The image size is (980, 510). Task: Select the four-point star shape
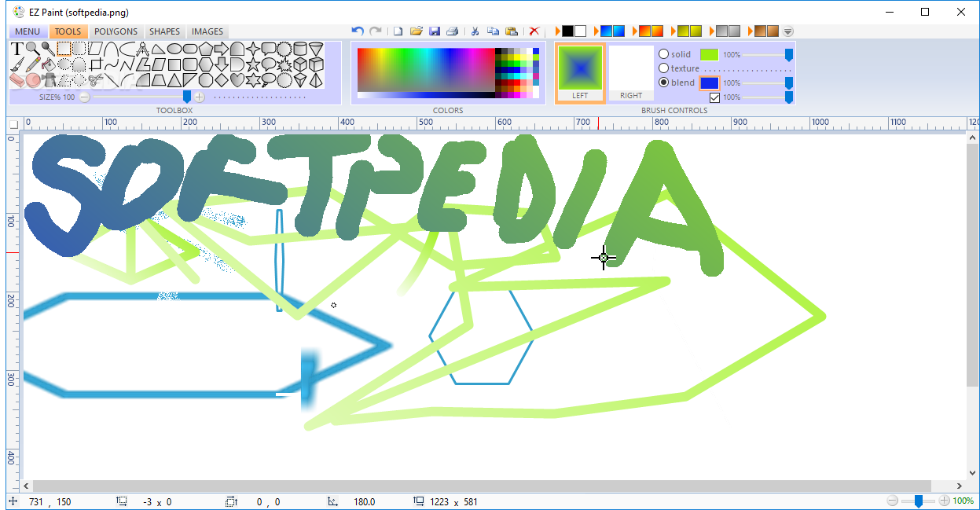[x=253, y=49]
